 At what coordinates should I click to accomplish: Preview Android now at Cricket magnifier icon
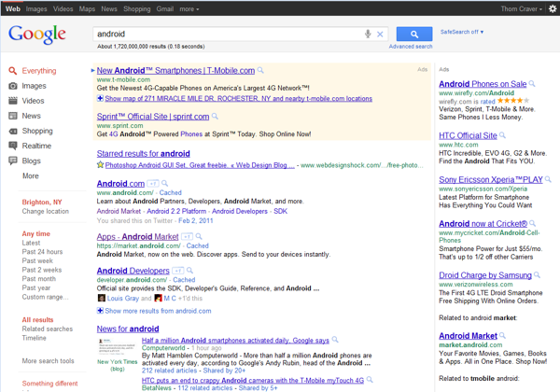(533, 223)
